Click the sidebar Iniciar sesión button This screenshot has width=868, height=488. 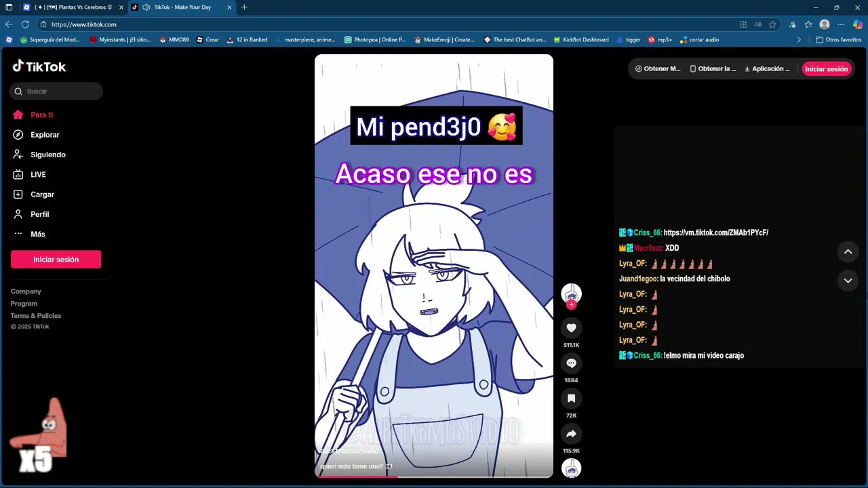[x=56, y=260]
